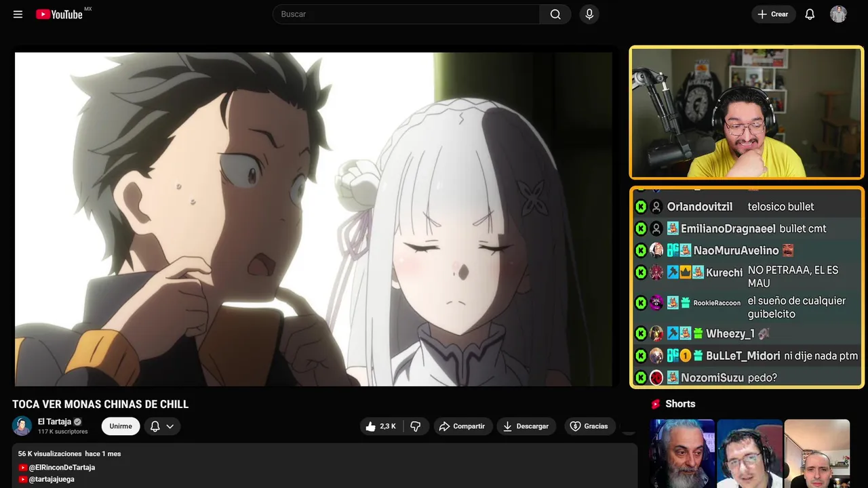The image size is (868, 488).
Task: Click the Crear button
Action: pyautogui.click(x=773, y=14)
